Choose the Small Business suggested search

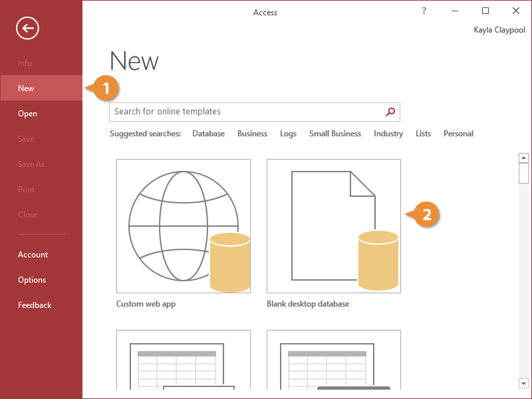(x=334, y=134)
